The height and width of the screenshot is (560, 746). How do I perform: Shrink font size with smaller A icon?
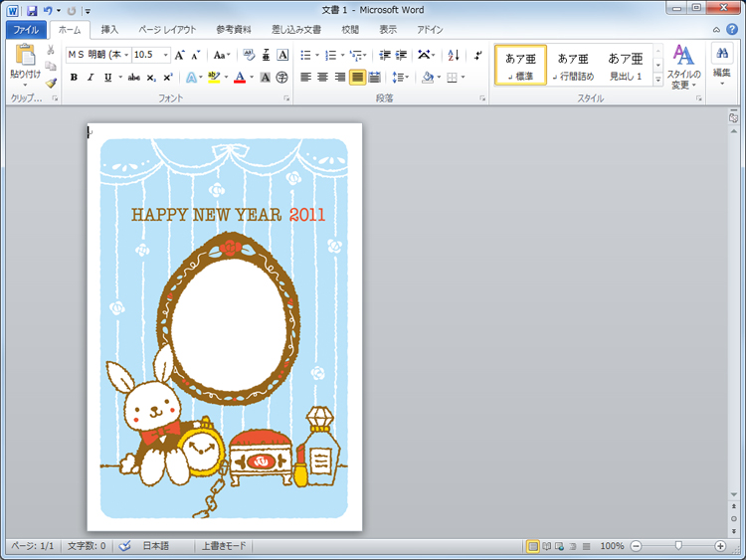pyautogui.click(x=196, y=55)
